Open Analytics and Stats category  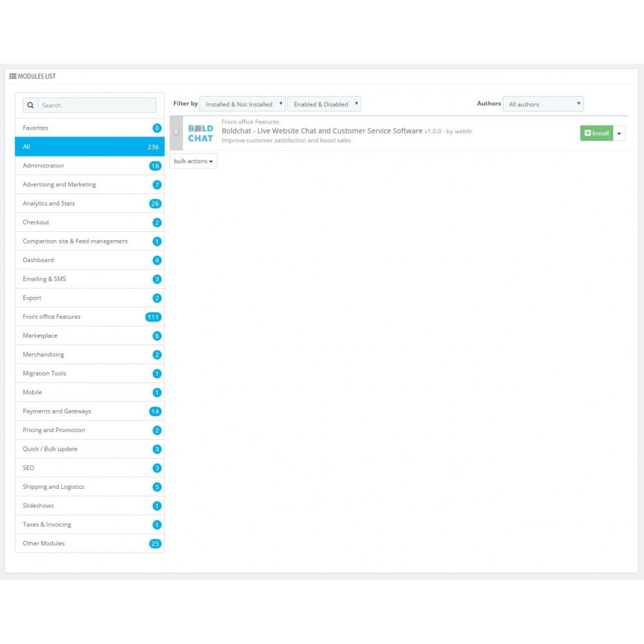coord(90,204)
